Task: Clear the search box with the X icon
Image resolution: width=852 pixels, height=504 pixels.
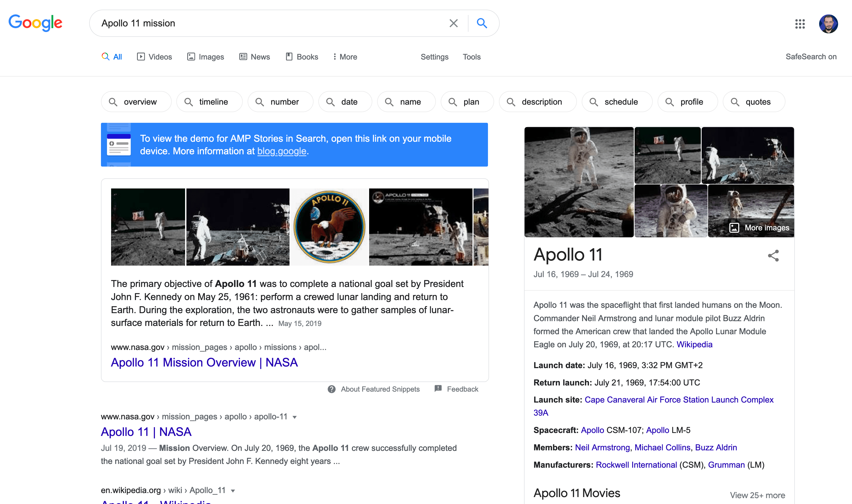Action: tap(454, 23)
